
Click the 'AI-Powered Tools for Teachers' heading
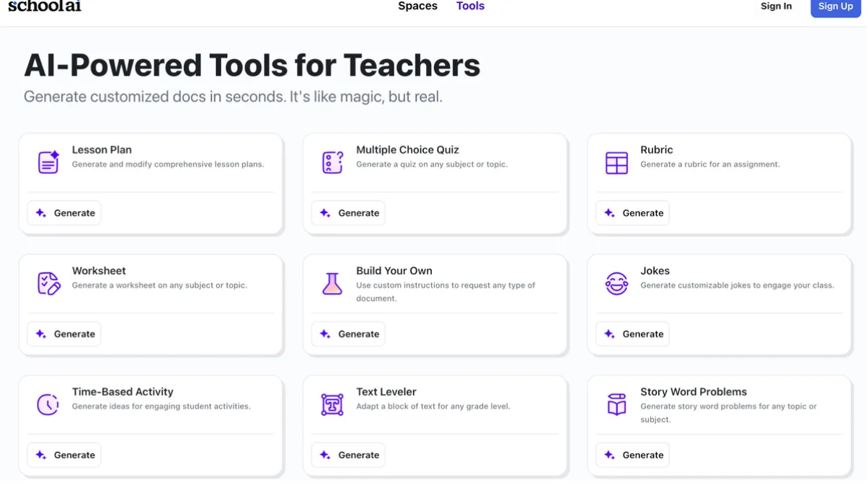(252, 66)
